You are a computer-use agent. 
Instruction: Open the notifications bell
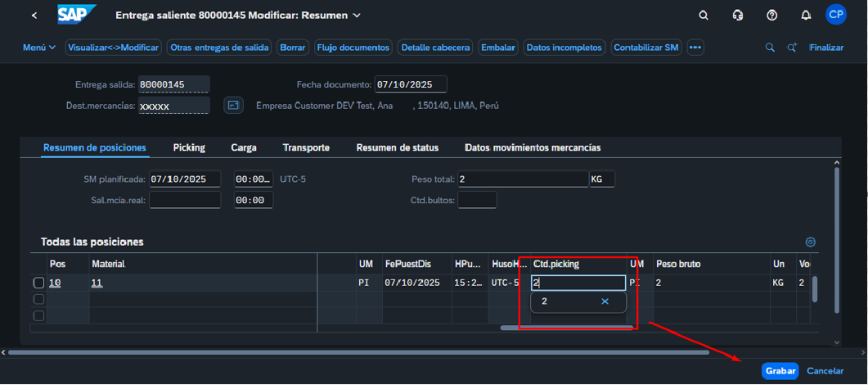pyautogui.click(x=806, y=16)
